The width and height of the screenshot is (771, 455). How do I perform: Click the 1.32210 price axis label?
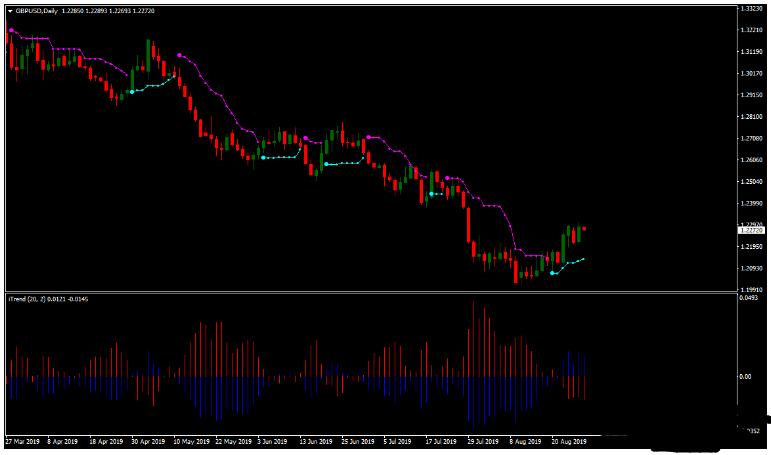751,30
